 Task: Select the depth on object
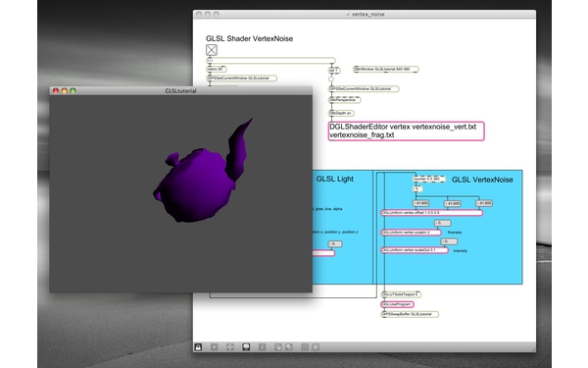click(341, 113)
